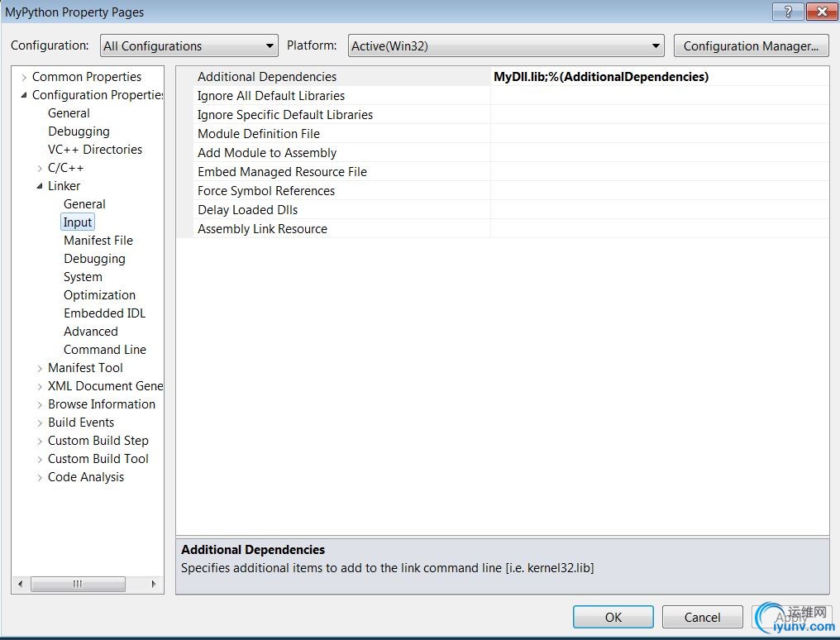Select C/C++ tree item
Image resolution: width=840 pixels, height=640 pixels.
pos(66,168)
